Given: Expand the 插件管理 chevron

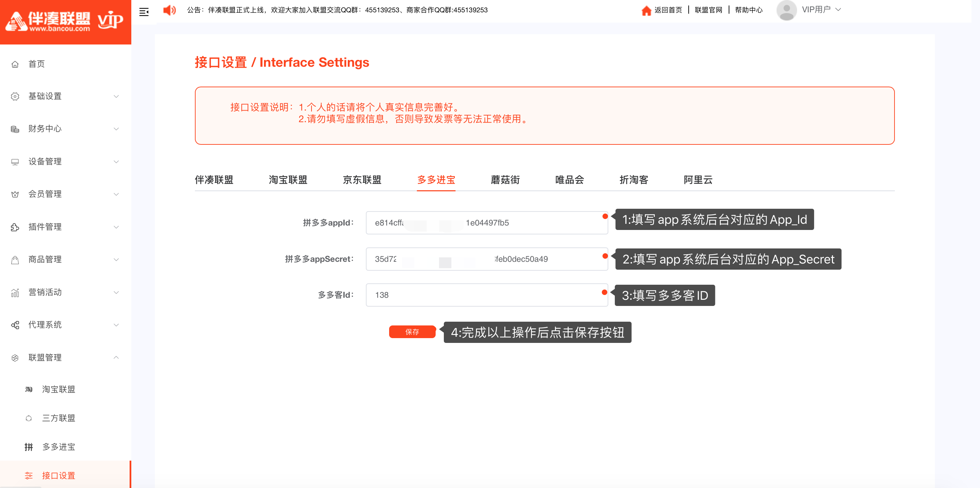Looking at the screenshot, I should pyautogui.click(x=116, y=227).
